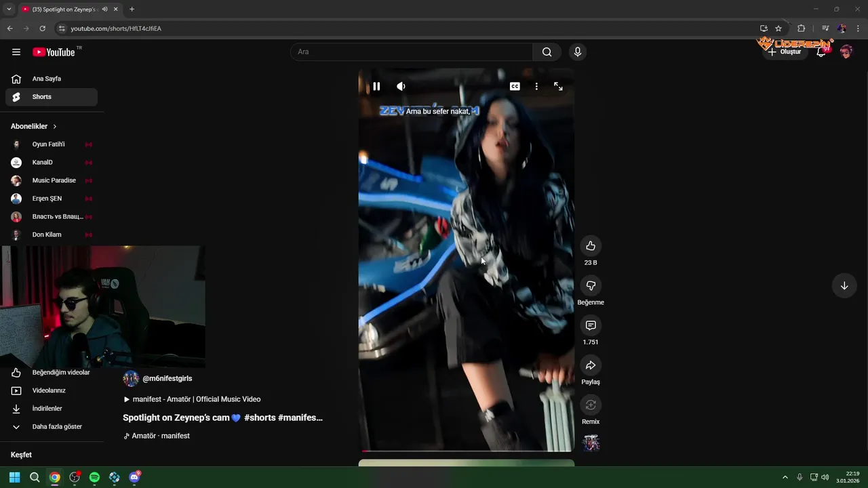The width and height of the screenshot is (868, 488).
Task: Open manifest - Amatör Official Music Video link
Action: [x=192, y=399]
